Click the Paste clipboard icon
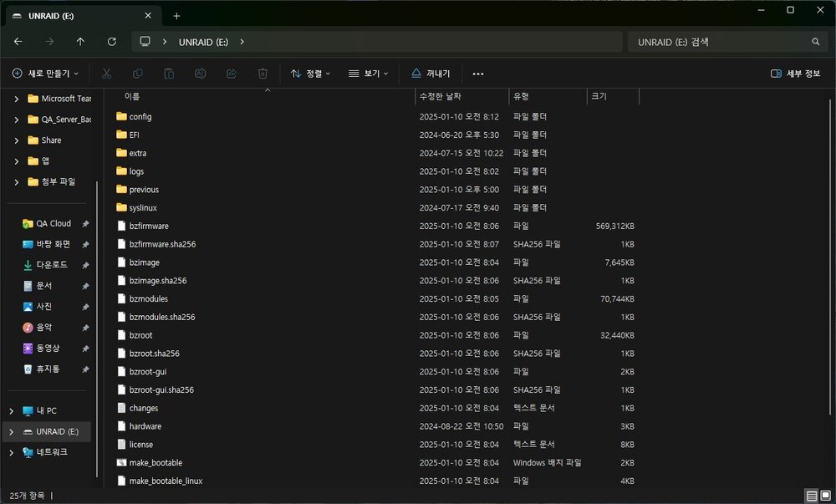 point(169,74)
